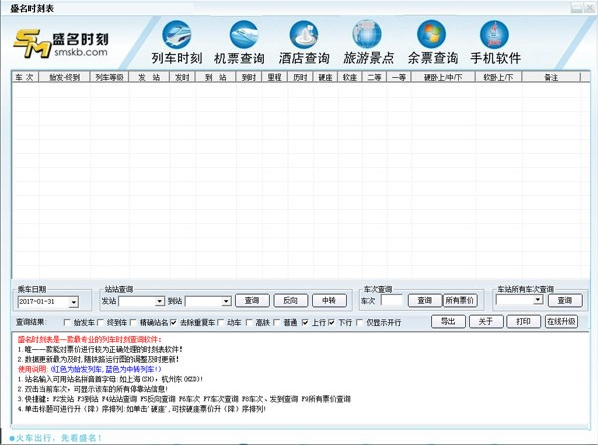Sort by the 硬座 column header
The height and width of the screenshot is (446, 598).
tap(325, 77)
